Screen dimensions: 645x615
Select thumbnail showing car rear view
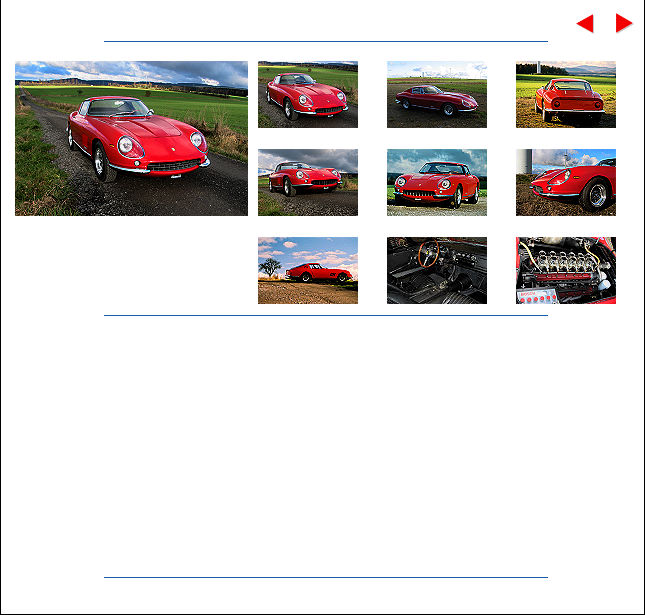566,94
